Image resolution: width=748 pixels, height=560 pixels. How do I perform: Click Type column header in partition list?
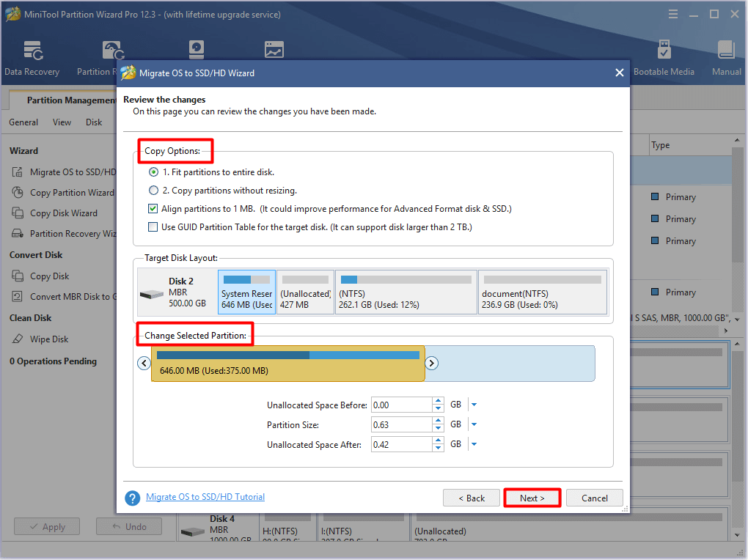point(661,145)
